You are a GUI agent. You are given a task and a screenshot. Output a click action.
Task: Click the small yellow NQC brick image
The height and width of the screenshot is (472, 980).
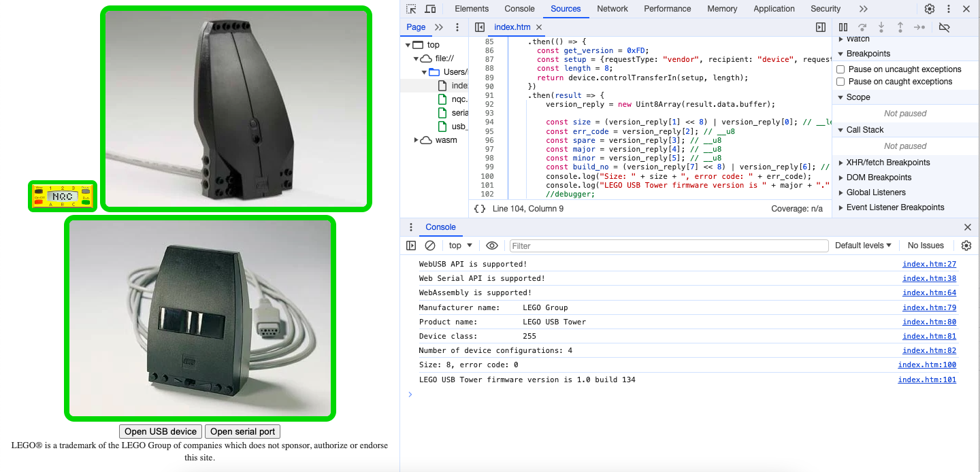(x=63, y=196)
